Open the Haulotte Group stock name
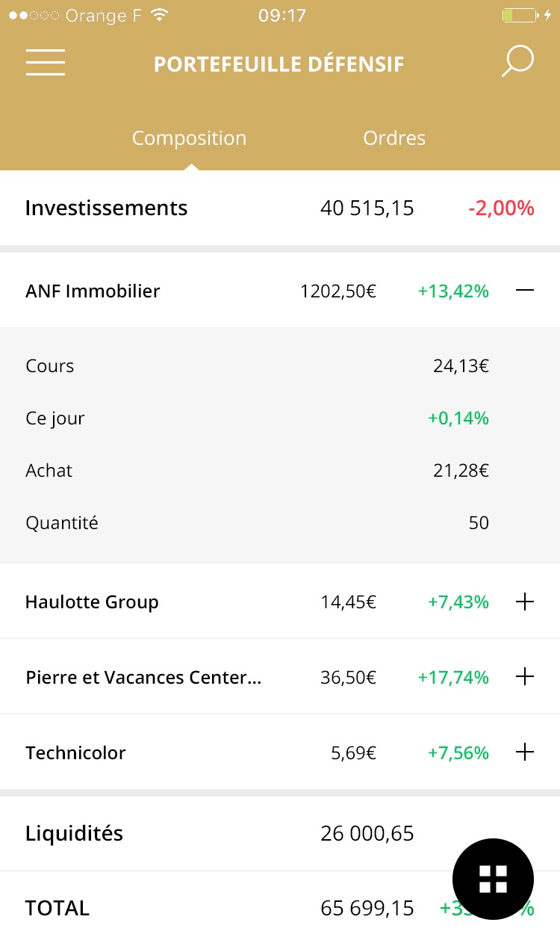Screen dimensions: 560x946 (92, 602)
